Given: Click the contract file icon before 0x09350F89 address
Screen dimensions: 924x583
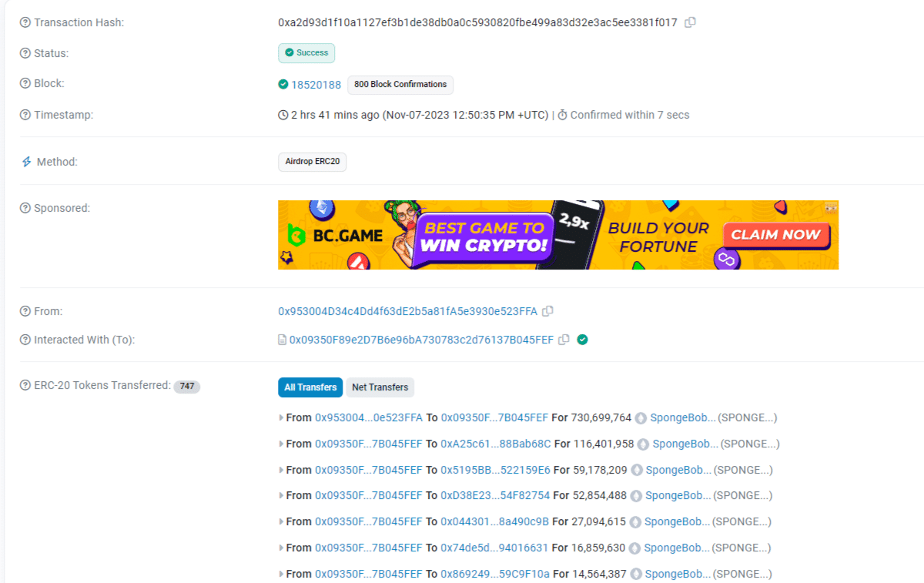Looking at the screenshot, I should pyautogui.click(x=283, y=340).
